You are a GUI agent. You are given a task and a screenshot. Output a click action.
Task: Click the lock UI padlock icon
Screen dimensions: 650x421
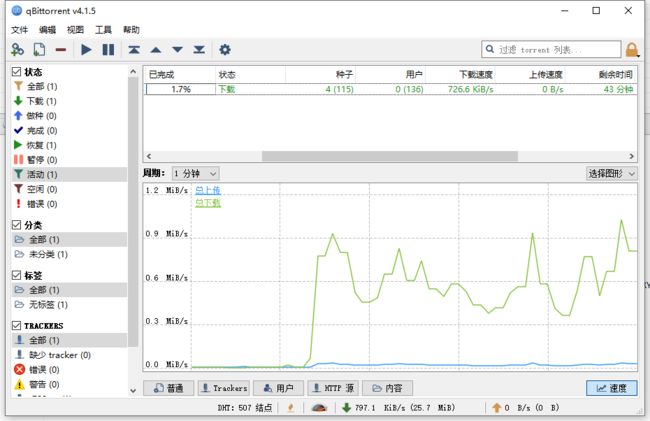click(x=632, y=50)
